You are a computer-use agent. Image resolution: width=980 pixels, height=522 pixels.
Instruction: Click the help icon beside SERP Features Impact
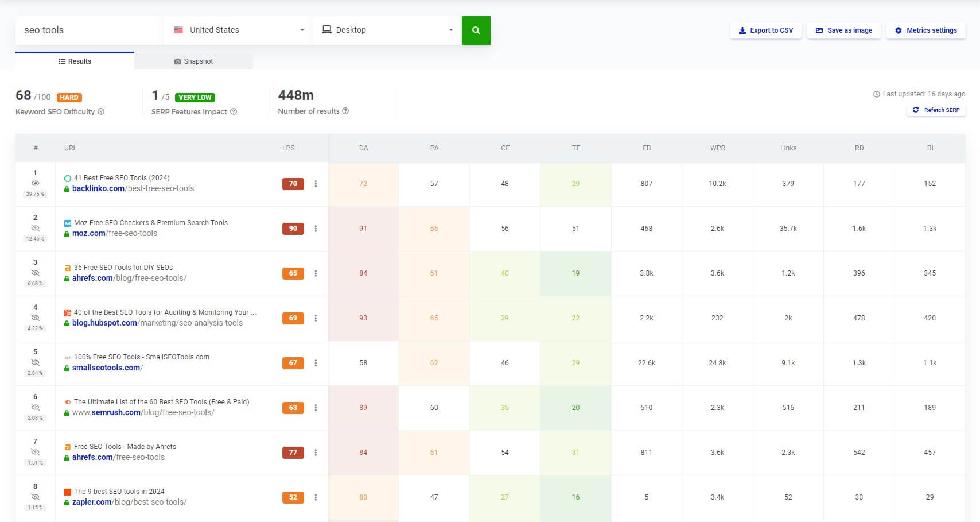[x=234, y=111]
